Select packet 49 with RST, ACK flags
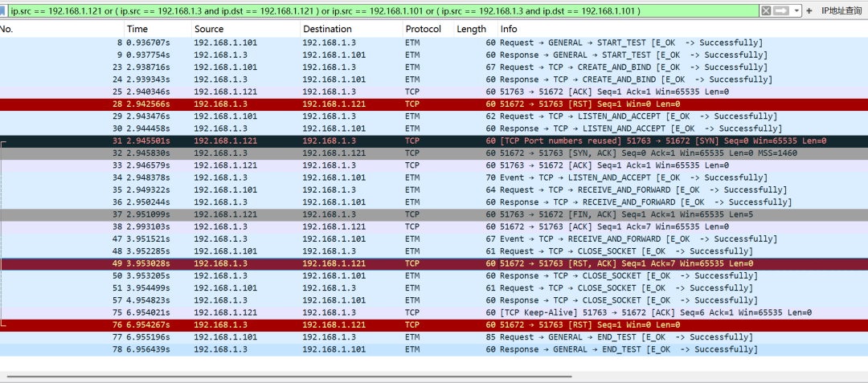Viewport: 868px width, 383px height. click(x=402, y=263)
